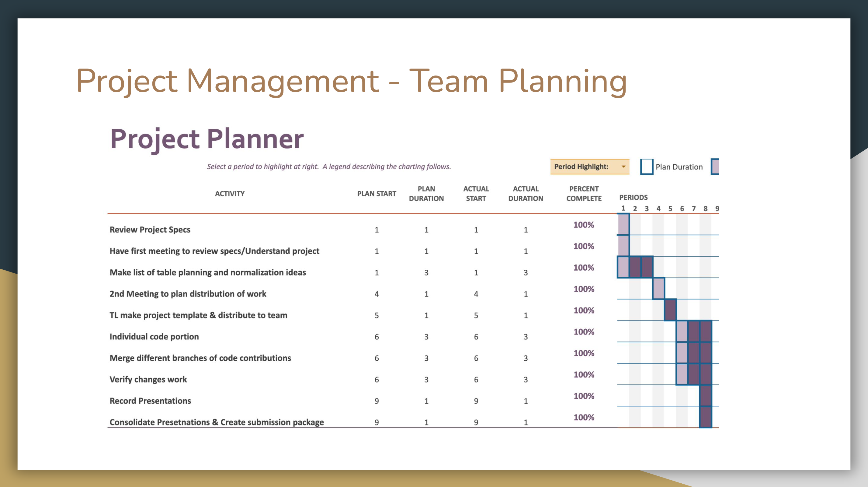Click the Plan Duration legend box

646,166
